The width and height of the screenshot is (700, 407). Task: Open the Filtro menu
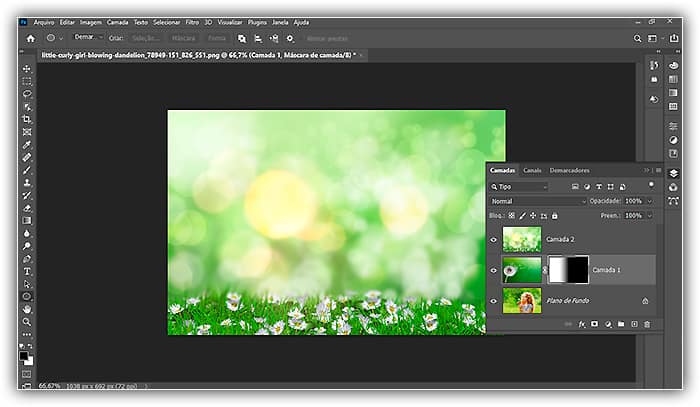point(194,21)
